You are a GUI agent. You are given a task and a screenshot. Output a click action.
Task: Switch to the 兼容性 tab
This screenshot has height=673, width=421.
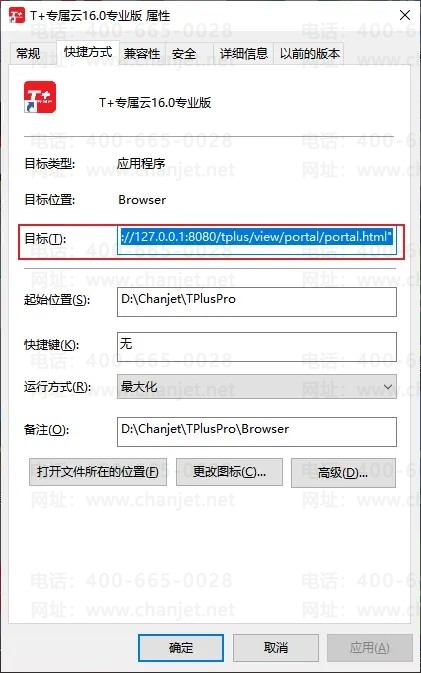point(142,54)
